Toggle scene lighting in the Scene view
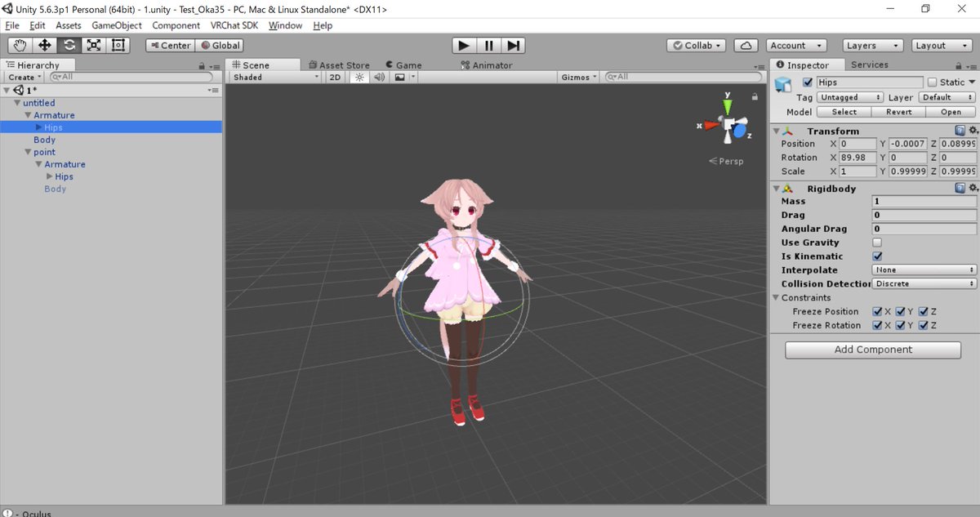980x517 pixels. [359, 76]
